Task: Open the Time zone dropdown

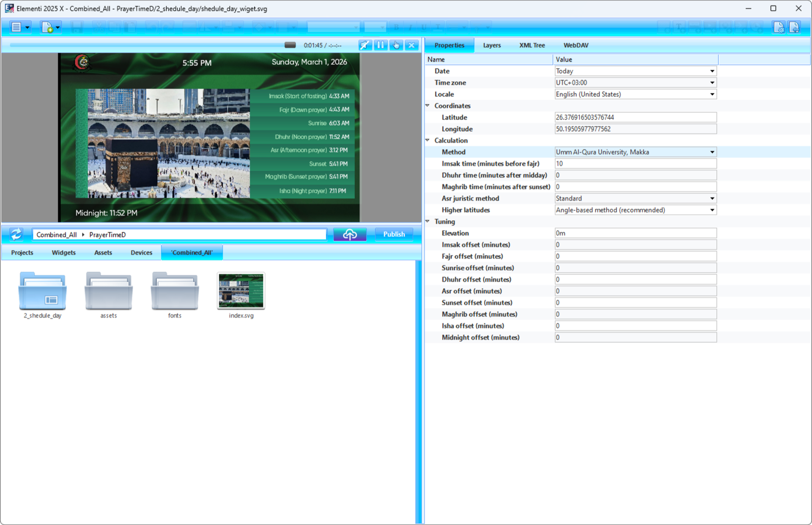Action: (x=712, y=82)
